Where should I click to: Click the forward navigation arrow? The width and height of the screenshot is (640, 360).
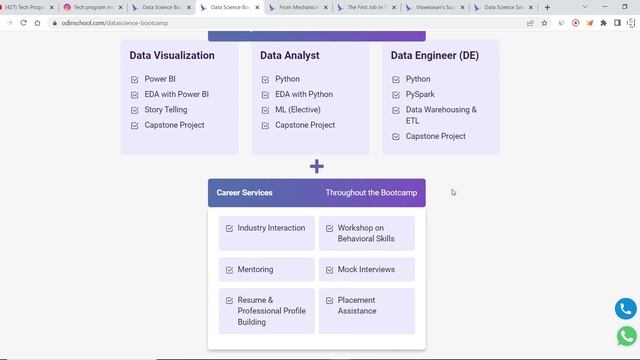pyautogui.click(x=9, y=23)
